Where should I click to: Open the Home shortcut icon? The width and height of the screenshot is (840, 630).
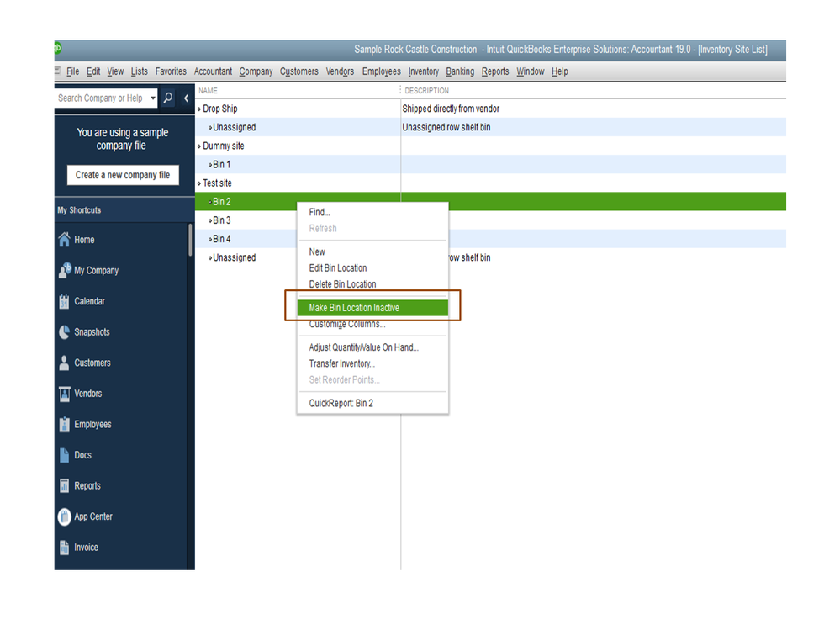coord(64,240)
